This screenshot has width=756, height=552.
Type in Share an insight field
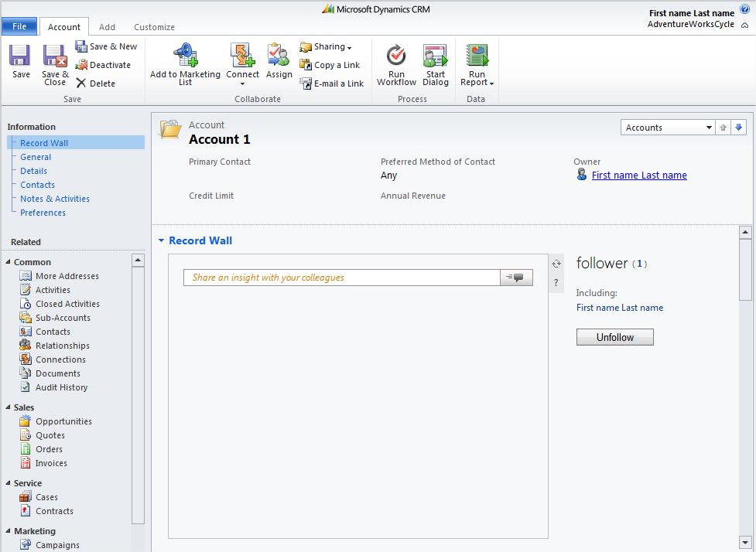tap(341, 278)
